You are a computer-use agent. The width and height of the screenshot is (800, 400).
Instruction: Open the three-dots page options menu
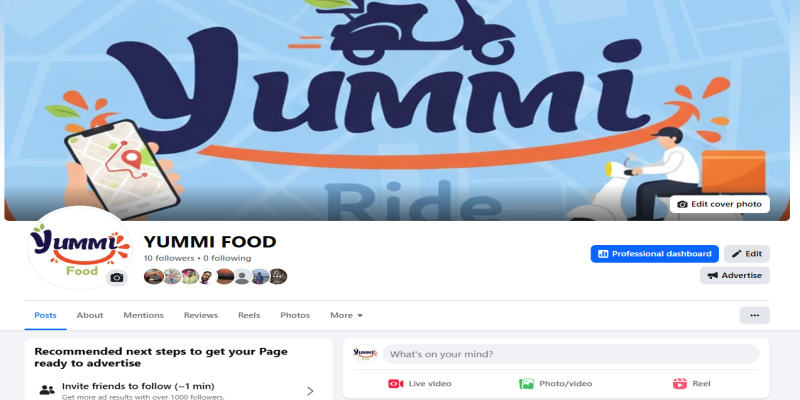(755, 315)
